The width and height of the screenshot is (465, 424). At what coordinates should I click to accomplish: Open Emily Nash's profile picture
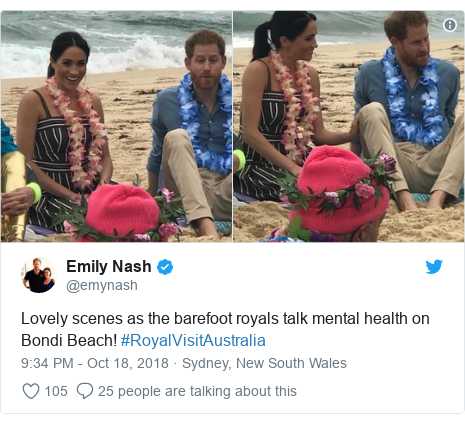[39, 275]
